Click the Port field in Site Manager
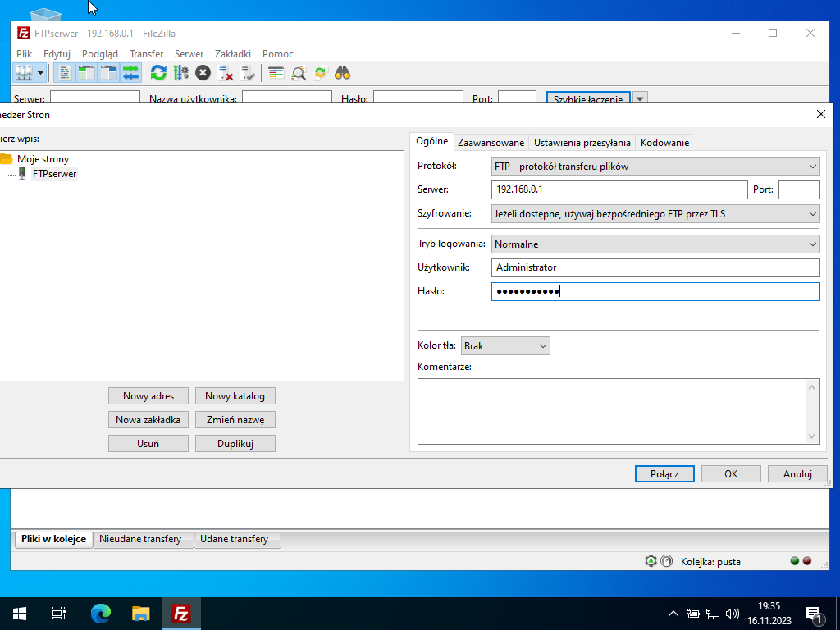This screenshot has width=840, height=630. 799,189
